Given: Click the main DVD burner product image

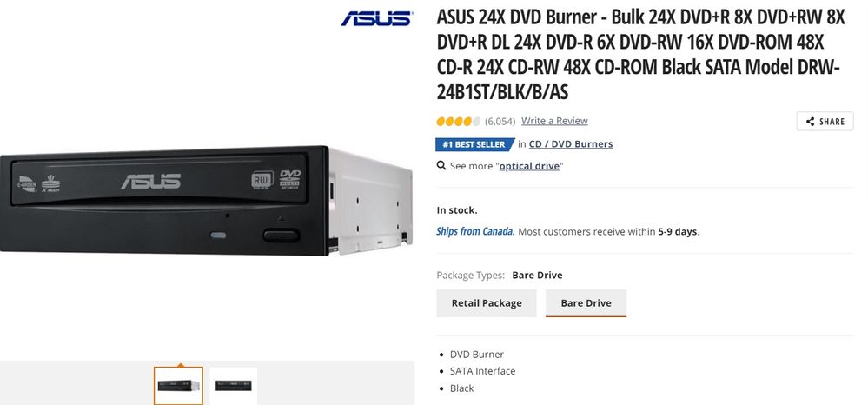Looking at the screenshot, I should pos(206,199).
